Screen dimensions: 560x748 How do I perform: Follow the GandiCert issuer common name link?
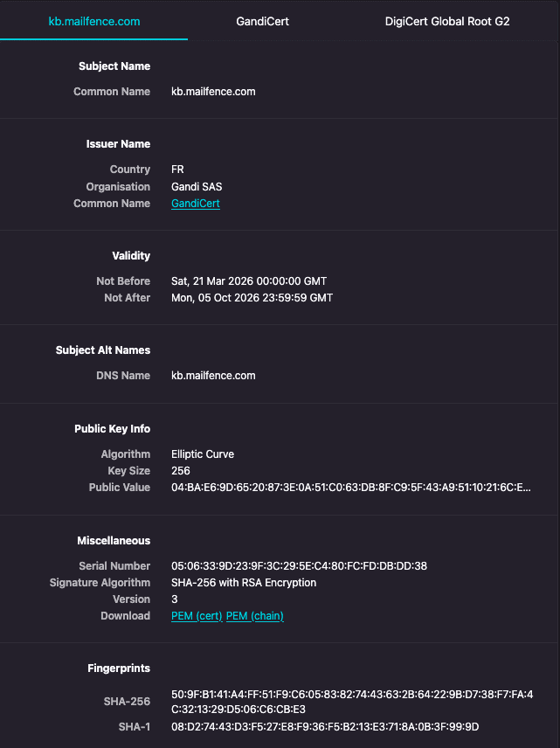coord(196,204)
